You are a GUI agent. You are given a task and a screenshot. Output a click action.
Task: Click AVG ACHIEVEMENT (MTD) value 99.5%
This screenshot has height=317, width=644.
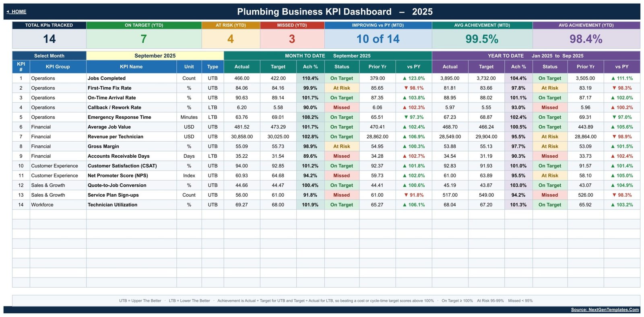click(x=482, y=39)
